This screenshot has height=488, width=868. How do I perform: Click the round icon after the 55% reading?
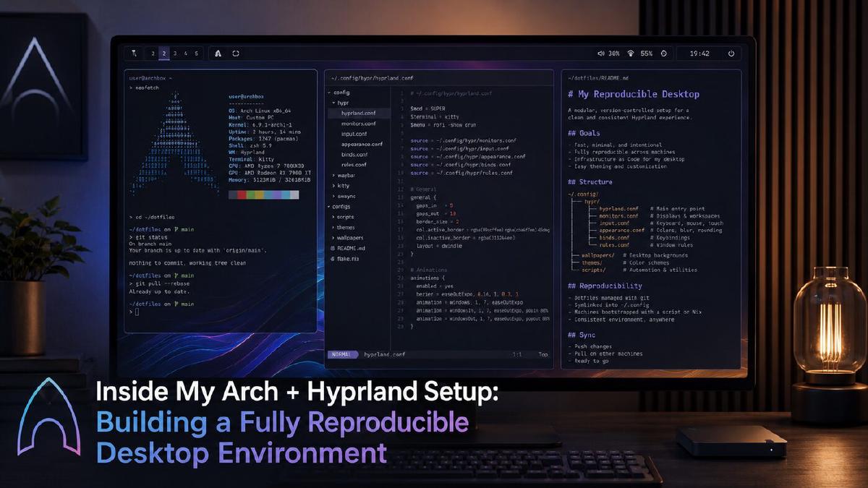pyautogui.click(x=664, y=53)
